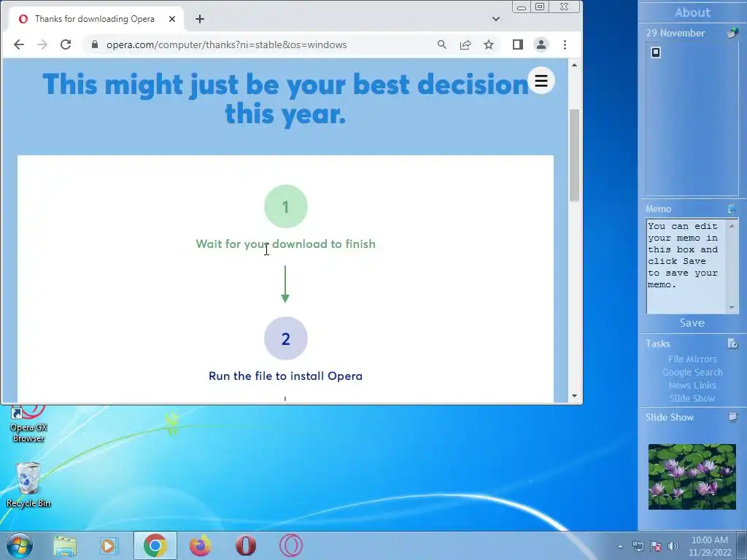Open the Opera page hamburger menu
The height and width of the screenshot is (560, 747).
tap(541, 80)
